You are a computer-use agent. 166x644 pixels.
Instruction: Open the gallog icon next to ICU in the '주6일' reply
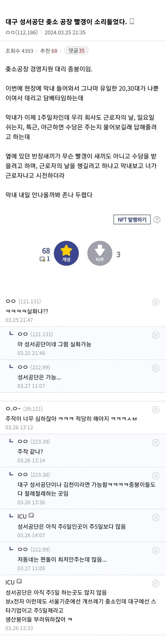[x=31, y=515]
